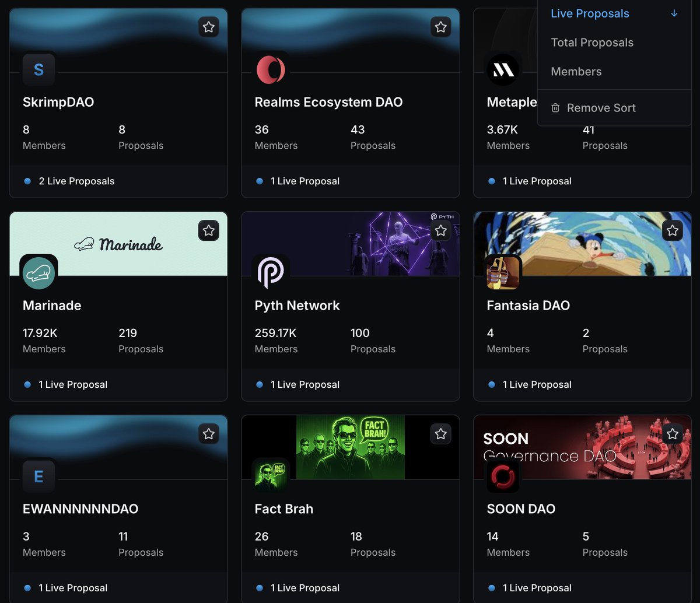Click the Realms Ecosystem DAO red logo
Image resolution: width=700 pixels, height=603 pixels.
coord(271,70)
